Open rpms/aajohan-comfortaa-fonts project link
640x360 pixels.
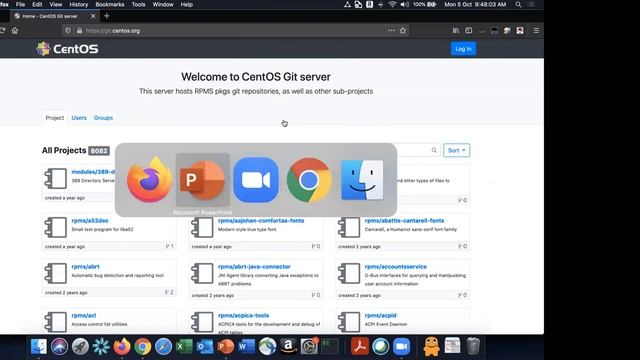(261, 221)
